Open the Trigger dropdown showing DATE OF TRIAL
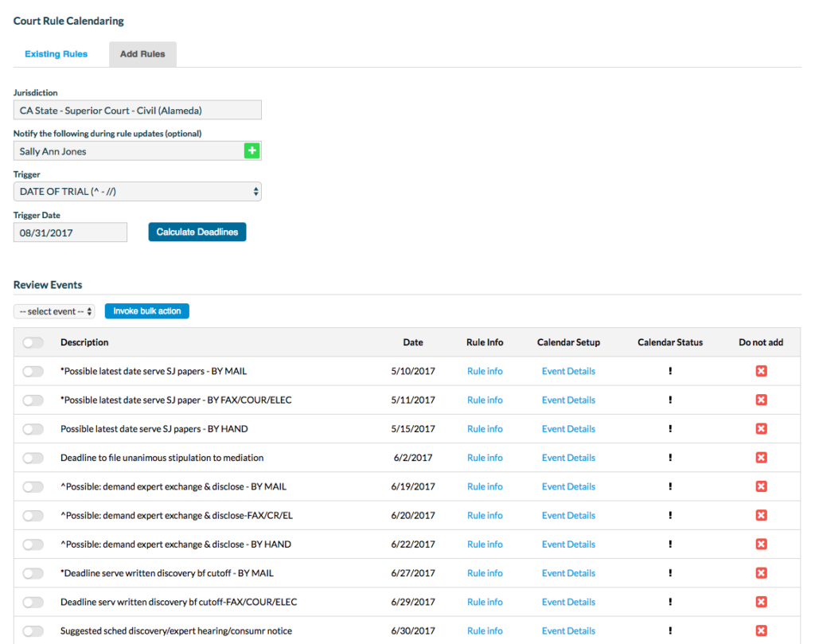The width and height of the screenshot is (815, 644). 137,191
